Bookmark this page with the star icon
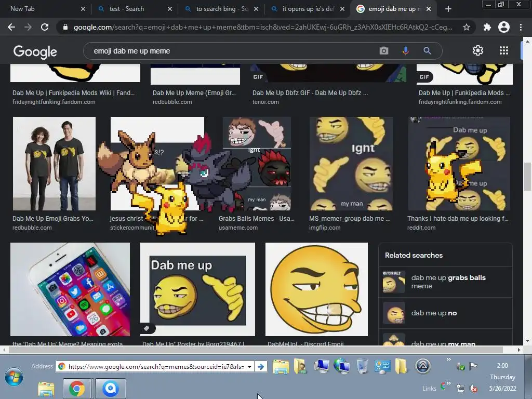The image size is (532, 399). pyautogui.click(x=467, y=27)
